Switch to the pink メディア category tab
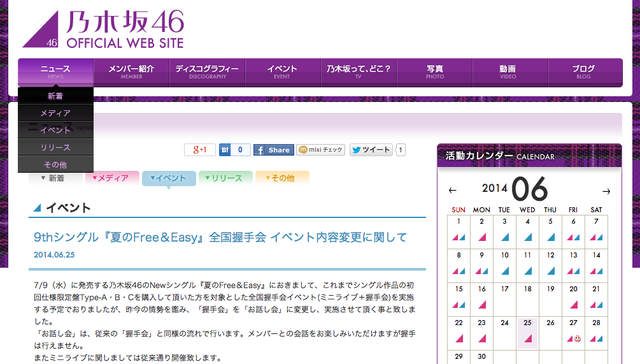The image size is (640, 364). [112, 178]
